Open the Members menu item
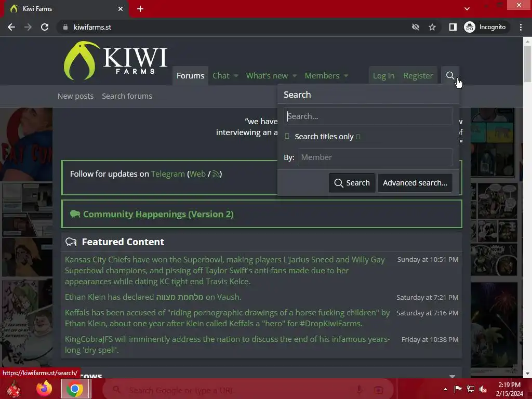This screenshot has height=399, width=532. 322,76
